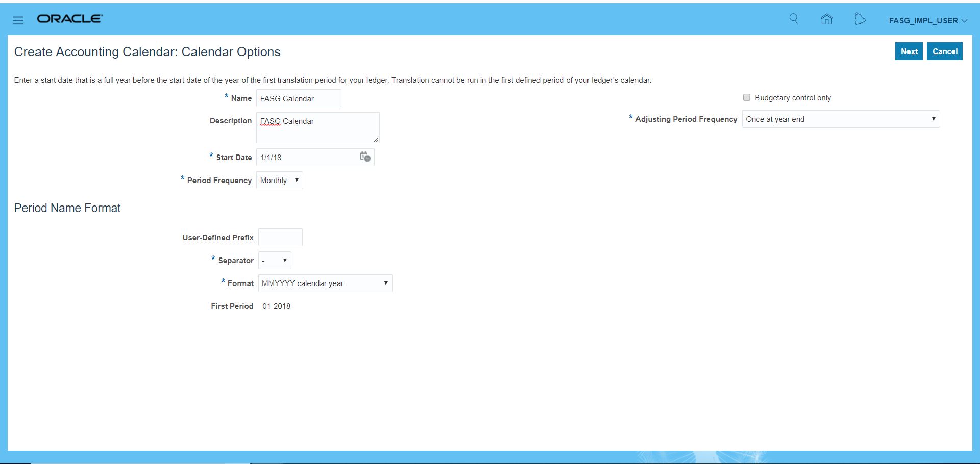The image size is (980, 464).
Task: Open the search magnifier icon
Action: coord(794,19)
